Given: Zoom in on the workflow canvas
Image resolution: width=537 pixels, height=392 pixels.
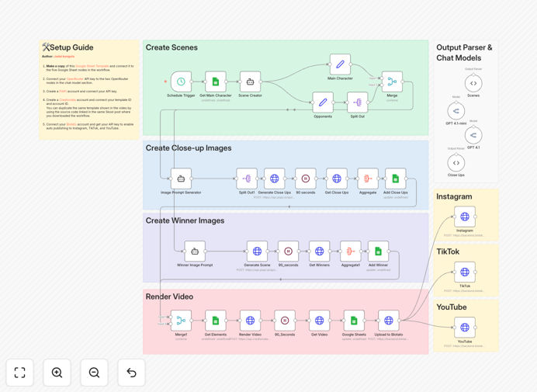Looking at the screenshot, I should pyautogui.click(x=57, y=373).
